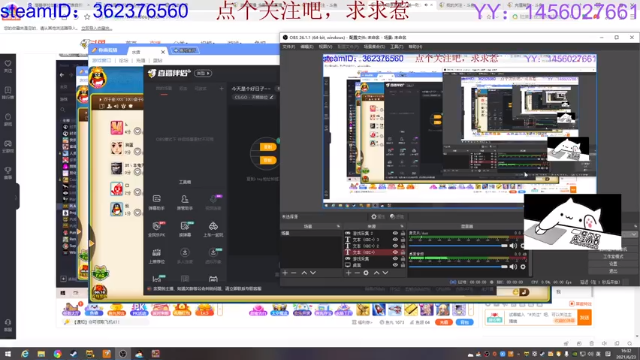Toggle visibility of 桌面 source

[x=395, y=265]
